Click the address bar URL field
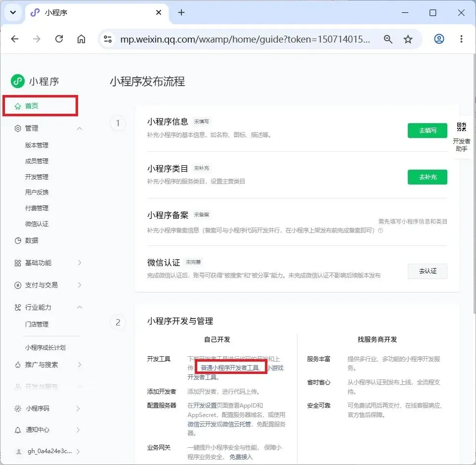Viewport: 476px width, 465px height. coord(245,39)
